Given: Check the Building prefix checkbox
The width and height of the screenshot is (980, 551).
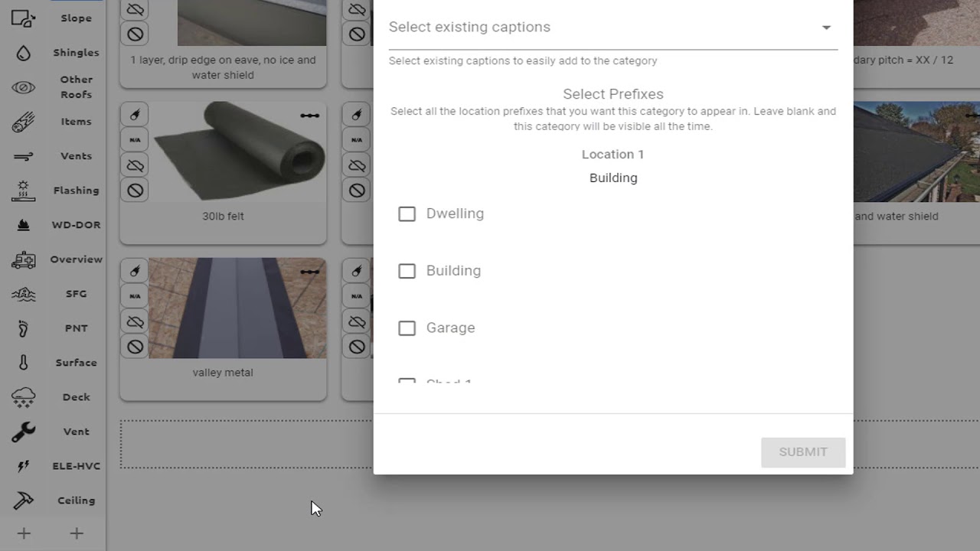Looking at the screenshot, I should click(407, 271).
